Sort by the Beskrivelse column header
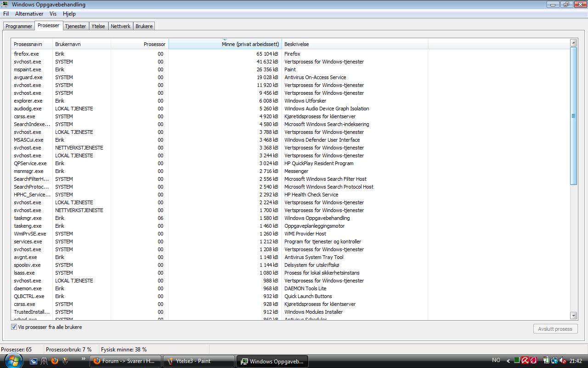The width and height of the screenshot is (588, 368). point(355,44)
